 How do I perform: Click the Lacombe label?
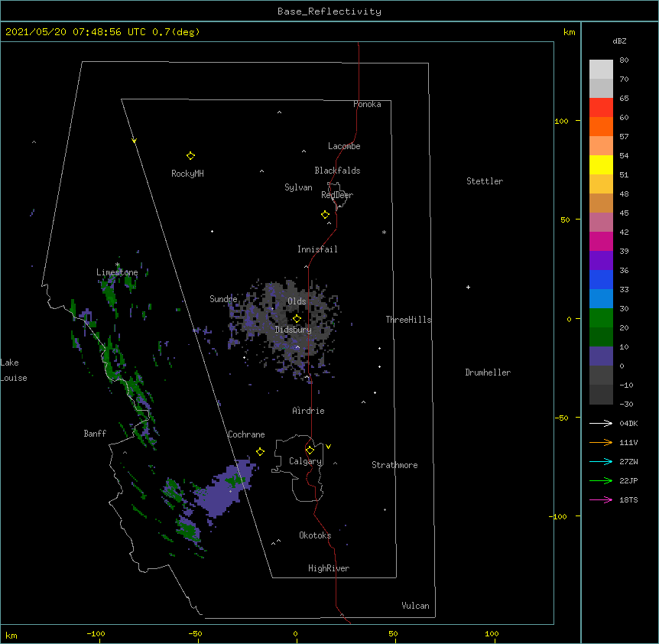point(344,146)
